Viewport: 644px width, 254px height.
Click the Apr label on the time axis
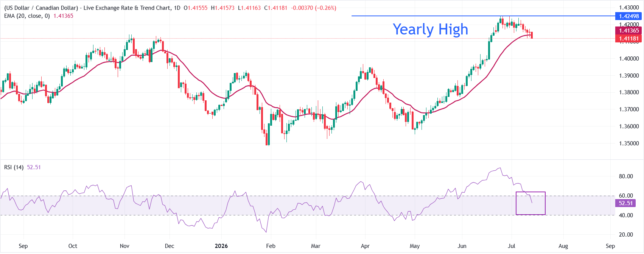365,246
